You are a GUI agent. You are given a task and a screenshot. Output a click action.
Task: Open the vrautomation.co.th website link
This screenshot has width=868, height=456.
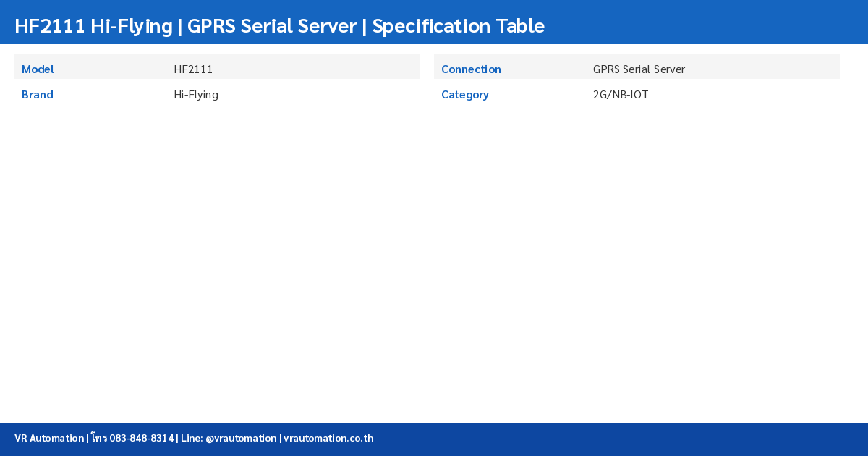coord(328,438)
